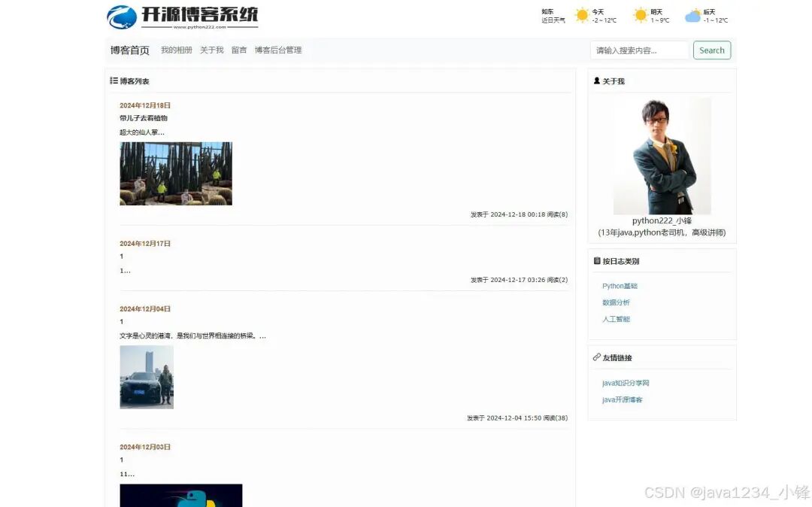This screenshot has height=507, width=812.
Task: Select the 留言 navigation tab
Action: coord(238,50)
